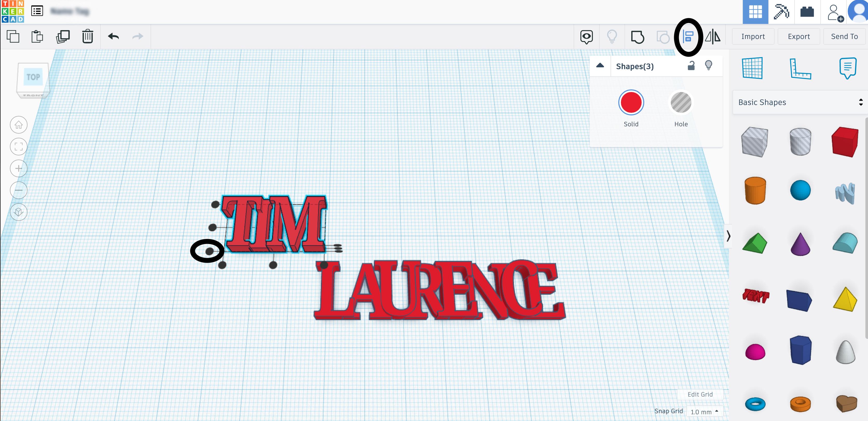Screen dimensions: 868x421
Task: Pick the red Solid color swatch
Action: point(631,103)
